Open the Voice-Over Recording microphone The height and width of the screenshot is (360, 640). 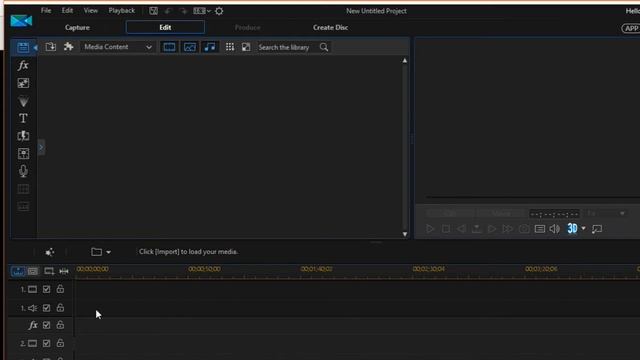coord(23,171)
